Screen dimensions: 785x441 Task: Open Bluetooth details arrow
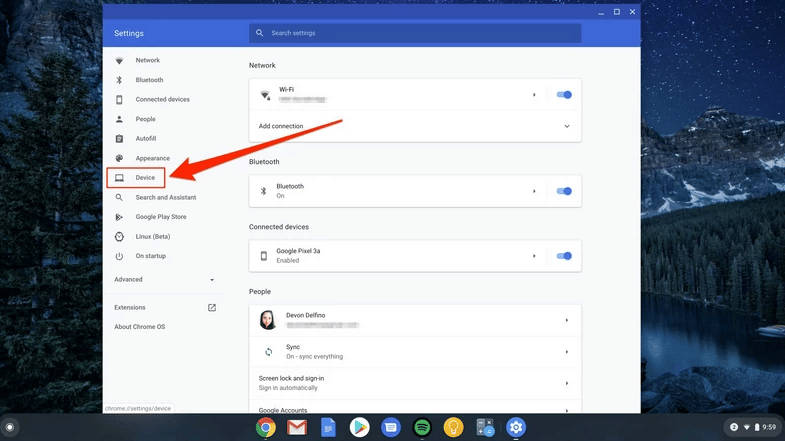tap(534, 191)
